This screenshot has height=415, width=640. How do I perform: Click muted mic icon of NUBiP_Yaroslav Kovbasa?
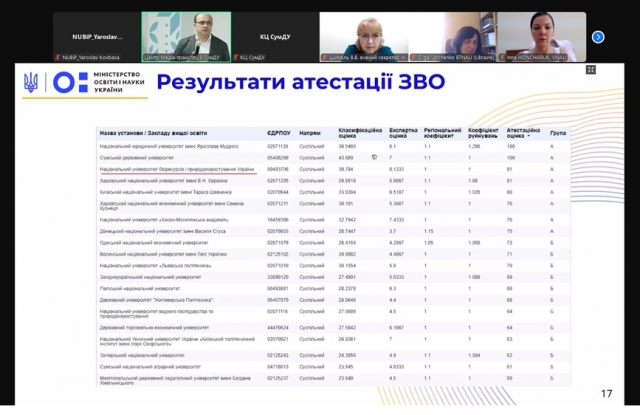pyautogui.click(x=58, y=58)
